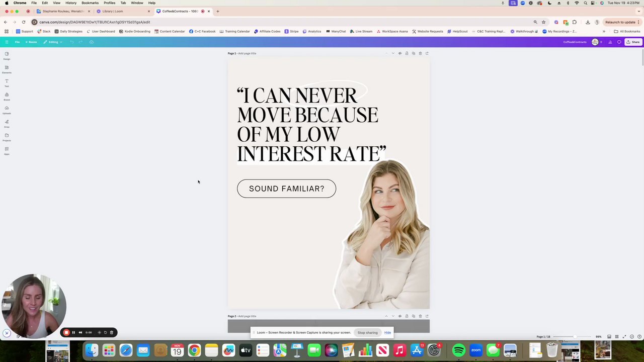Click the Hide link in Loom banner

coord(387,332)
